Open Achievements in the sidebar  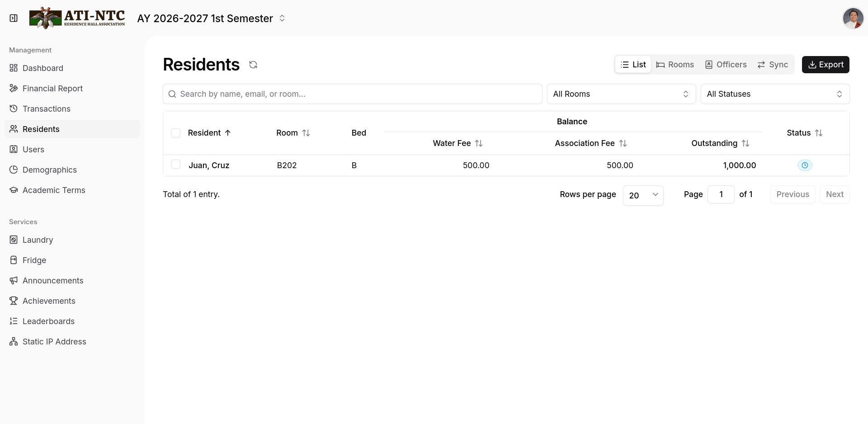point(72,301)
